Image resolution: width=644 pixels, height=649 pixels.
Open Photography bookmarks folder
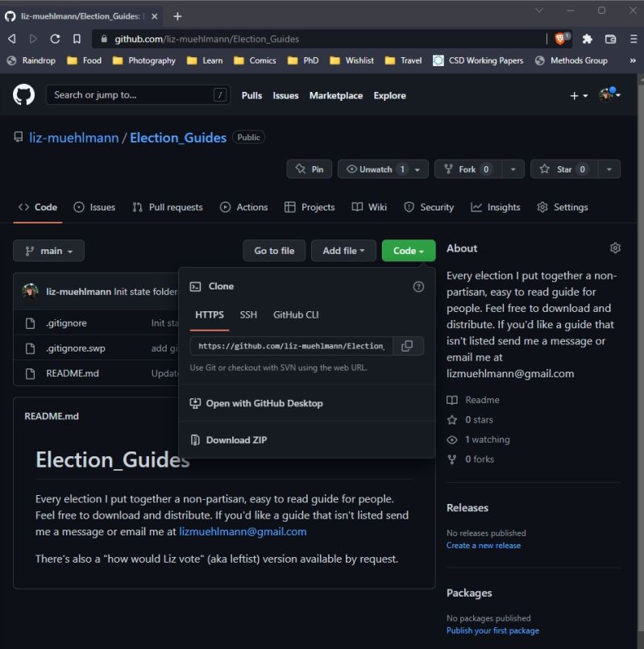(x=143, y=60)
